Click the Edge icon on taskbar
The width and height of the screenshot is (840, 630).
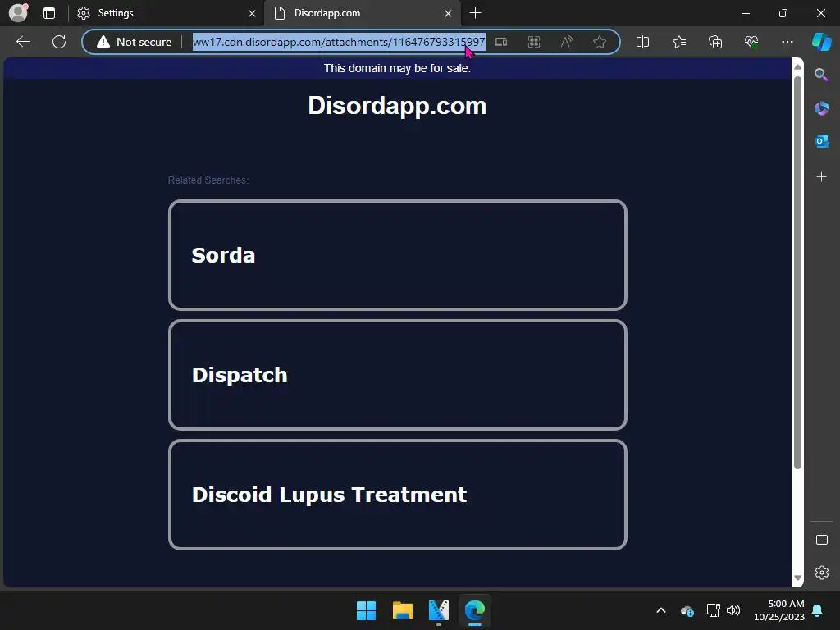coord(475,610)
